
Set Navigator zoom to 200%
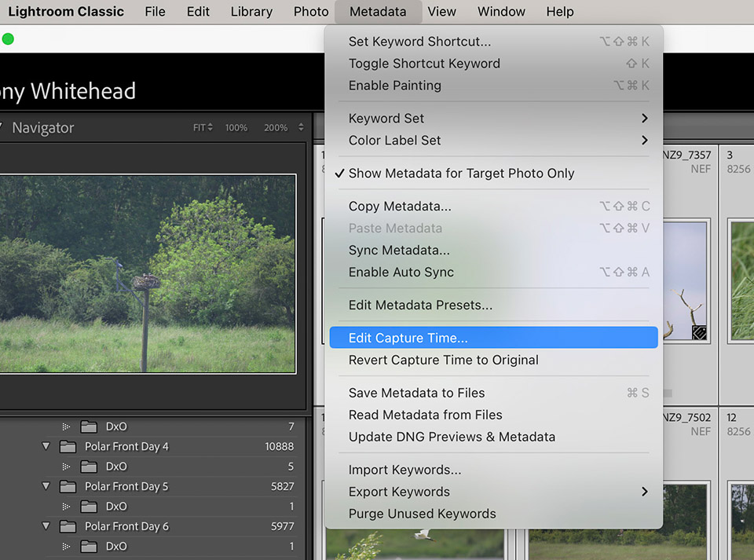point(276,128)
